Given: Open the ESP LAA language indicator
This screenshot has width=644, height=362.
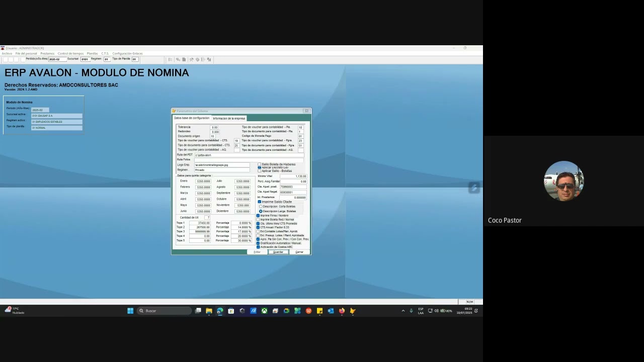Looking at the screenshot, I should coord(421,311).
